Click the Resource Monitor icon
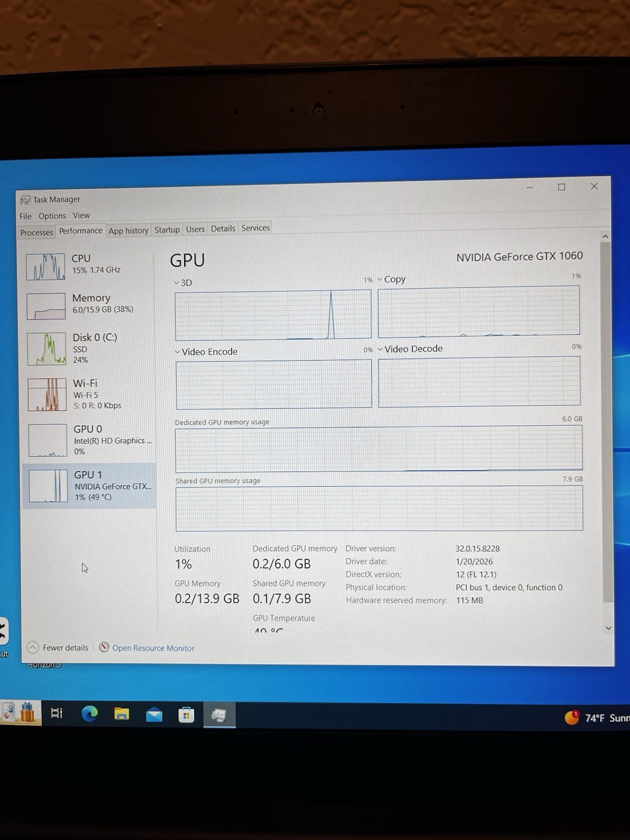 104,647
